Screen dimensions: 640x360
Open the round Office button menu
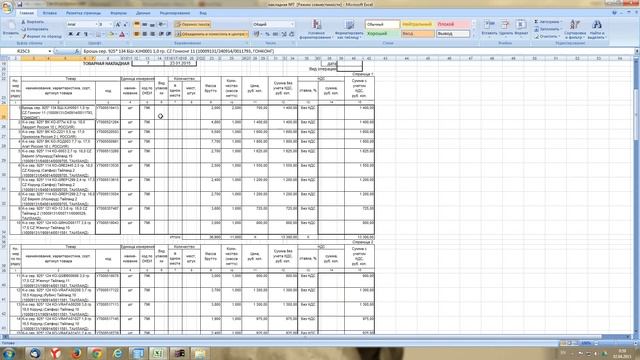[7, 7]
